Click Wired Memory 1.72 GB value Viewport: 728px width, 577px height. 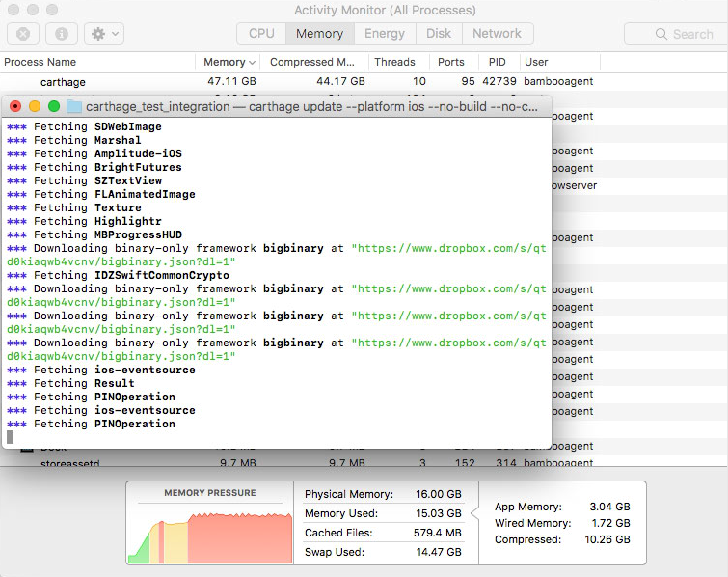point(610,523)
